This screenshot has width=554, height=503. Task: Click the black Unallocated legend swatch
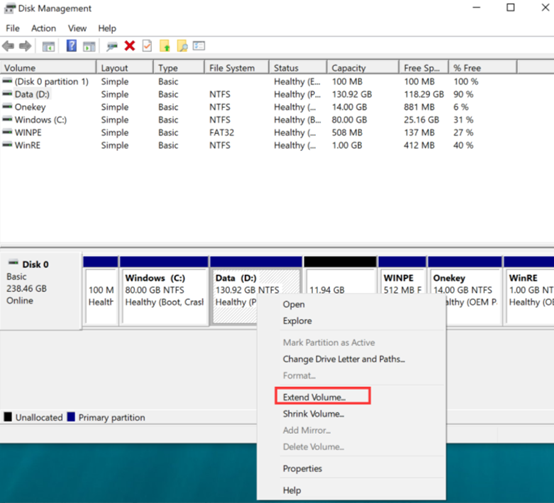coord(8,417)
